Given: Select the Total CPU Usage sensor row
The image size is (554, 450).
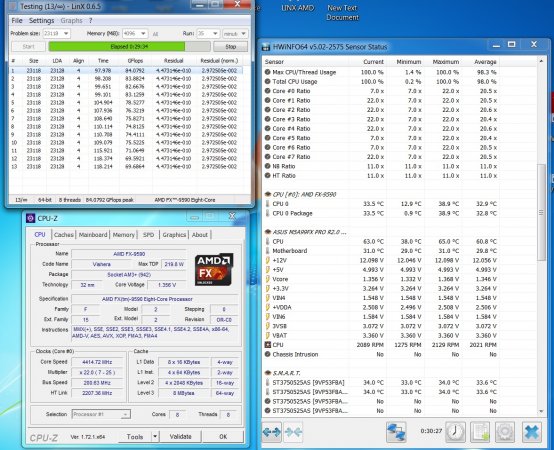Looking at the screenshot, I should [381, 82].
